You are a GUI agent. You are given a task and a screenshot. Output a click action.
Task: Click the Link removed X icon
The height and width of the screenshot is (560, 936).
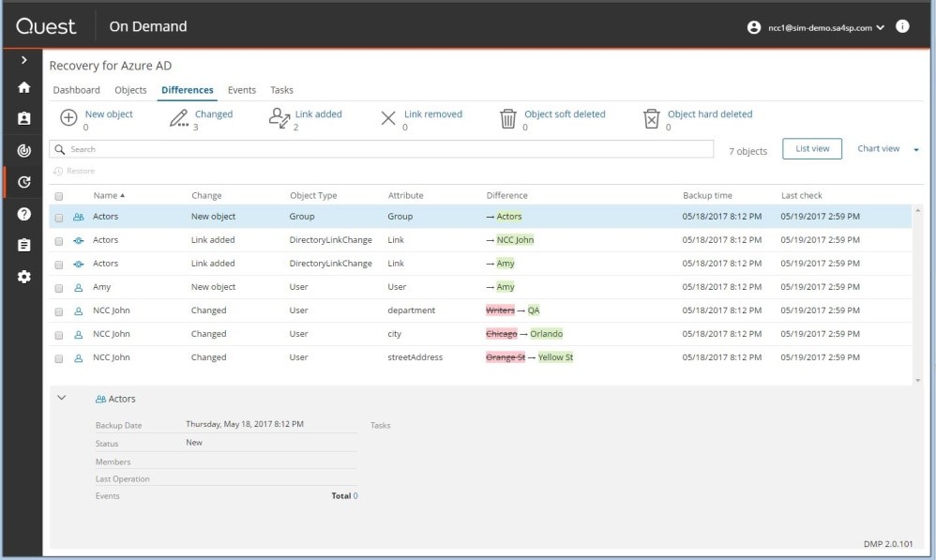[x=388, y=118]
